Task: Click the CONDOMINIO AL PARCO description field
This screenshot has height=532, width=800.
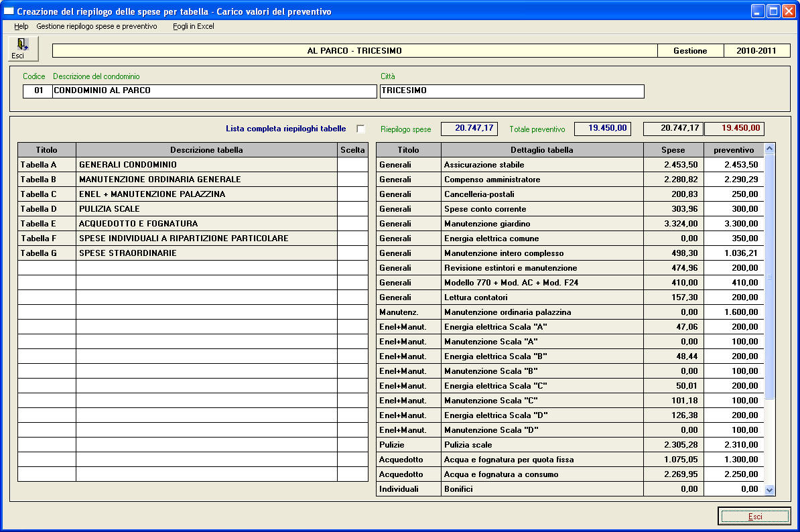Action: coord(215,91)
